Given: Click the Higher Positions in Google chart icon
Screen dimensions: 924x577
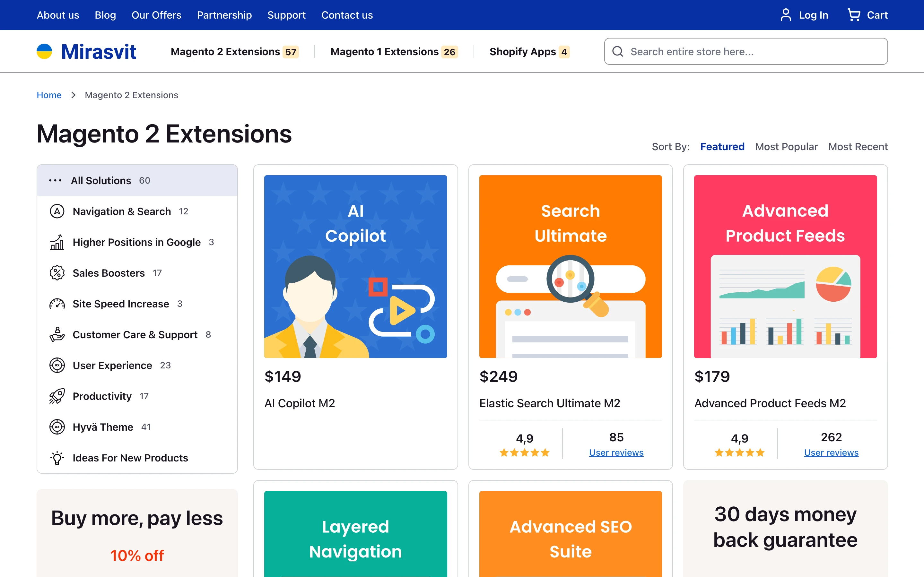Looking at the screenshot, I should (x=57, y=242).
